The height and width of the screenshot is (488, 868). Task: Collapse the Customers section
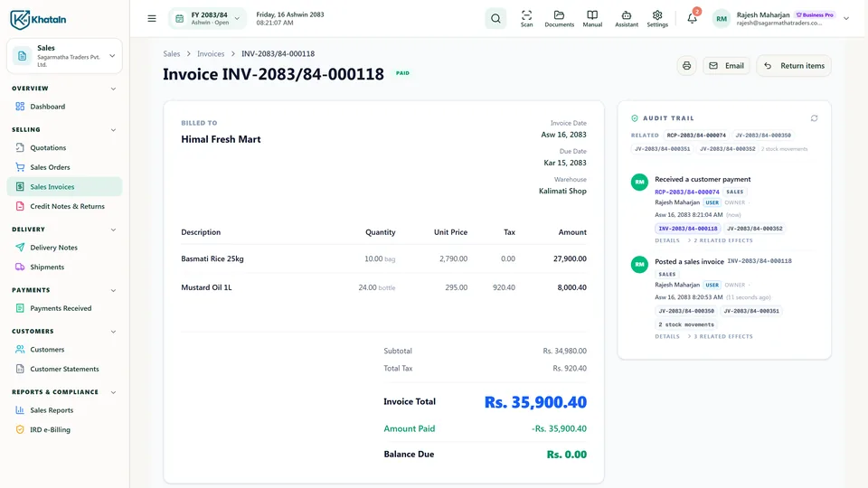[x=113, y=332]
